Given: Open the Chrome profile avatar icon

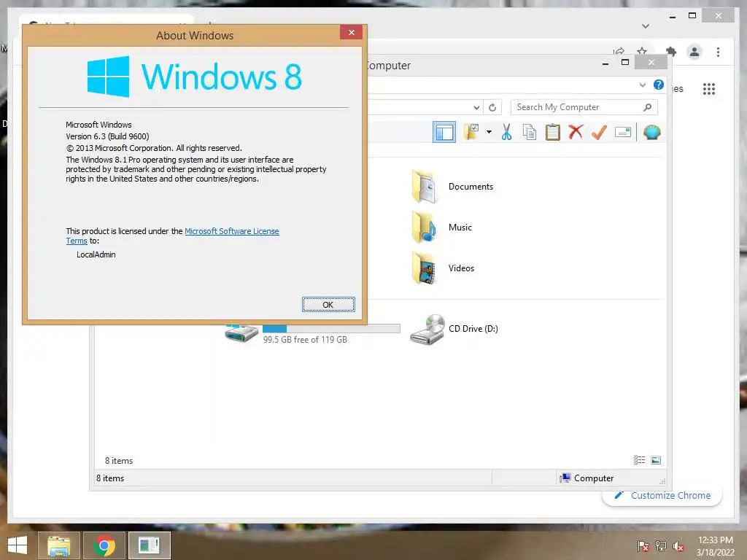Looking at the screenshot, I should click(x=694, y=52).
